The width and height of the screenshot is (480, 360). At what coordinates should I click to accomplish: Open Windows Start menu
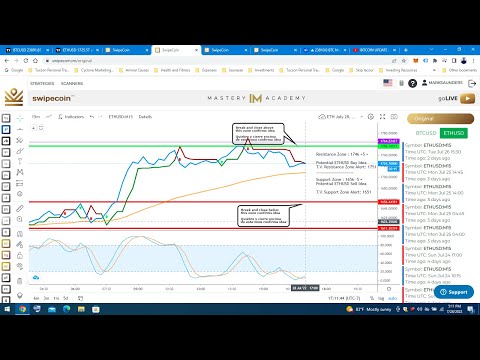[7, 309]
